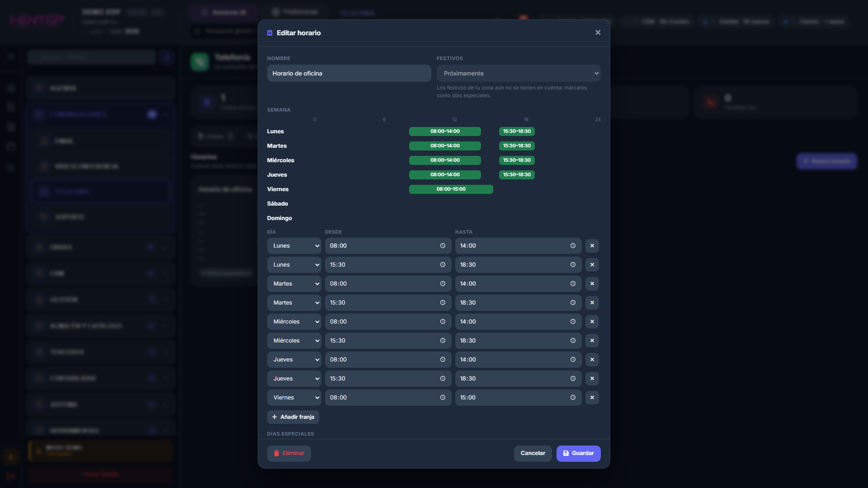The height and width of the screenshot is (488, 868).
Task: Close the Editar horario dialog
Action: coord(598,33)
